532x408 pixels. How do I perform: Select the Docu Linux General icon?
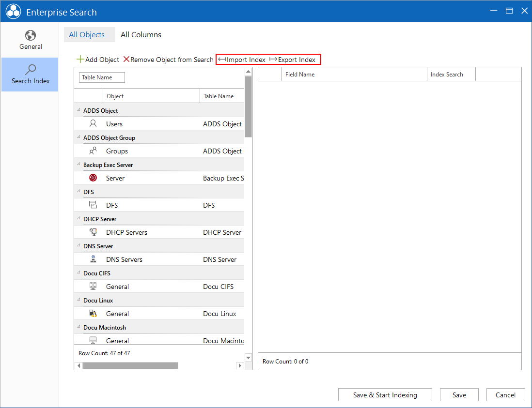(93, 314)
